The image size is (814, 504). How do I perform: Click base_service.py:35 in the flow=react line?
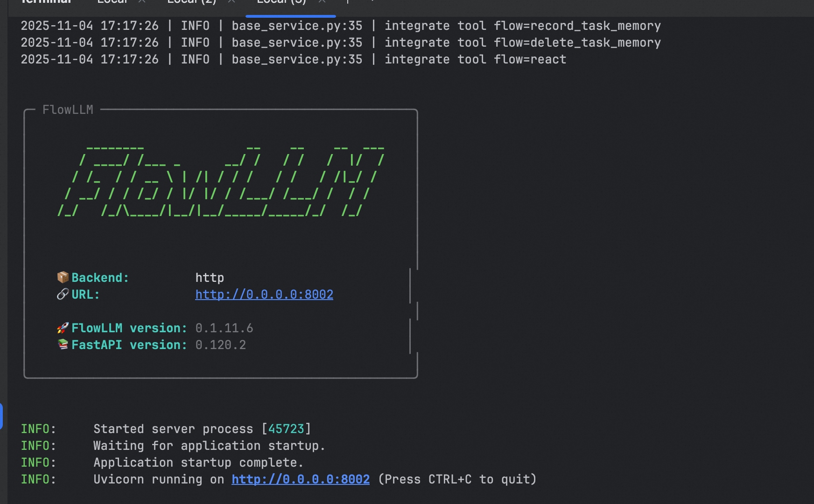[297, 59]
